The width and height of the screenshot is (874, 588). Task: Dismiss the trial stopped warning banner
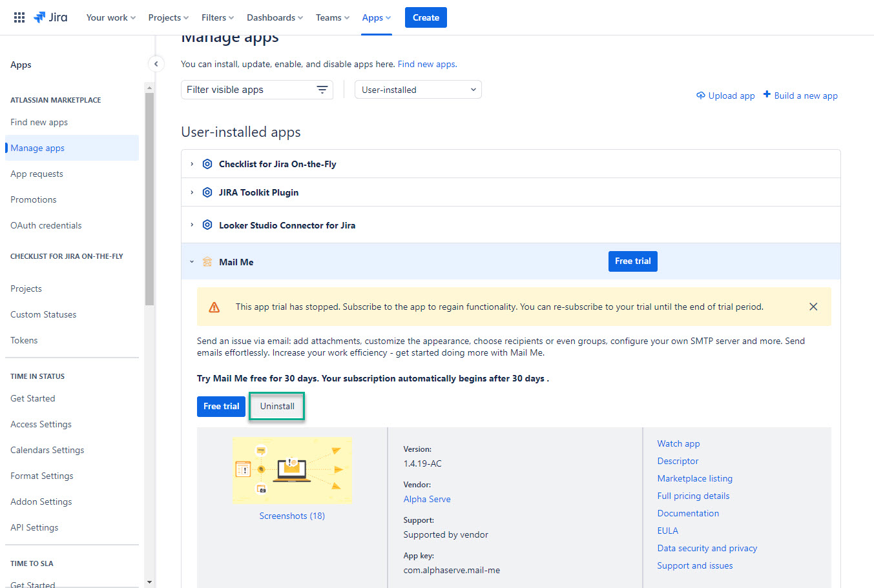[813, 307]
